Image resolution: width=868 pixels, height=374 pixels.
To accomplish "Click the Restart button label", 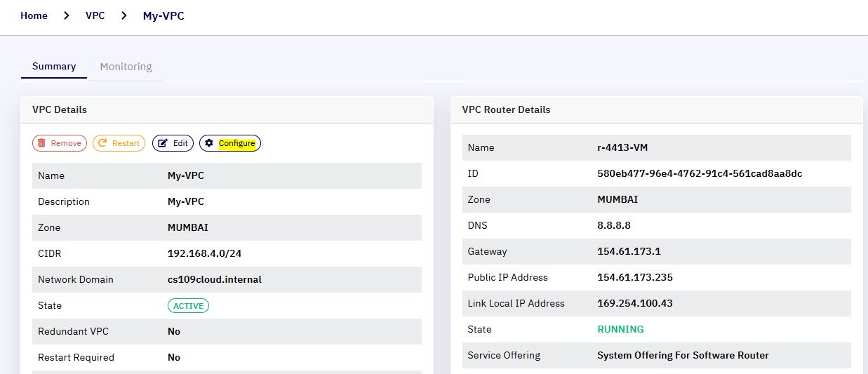I will pos(126,143).
